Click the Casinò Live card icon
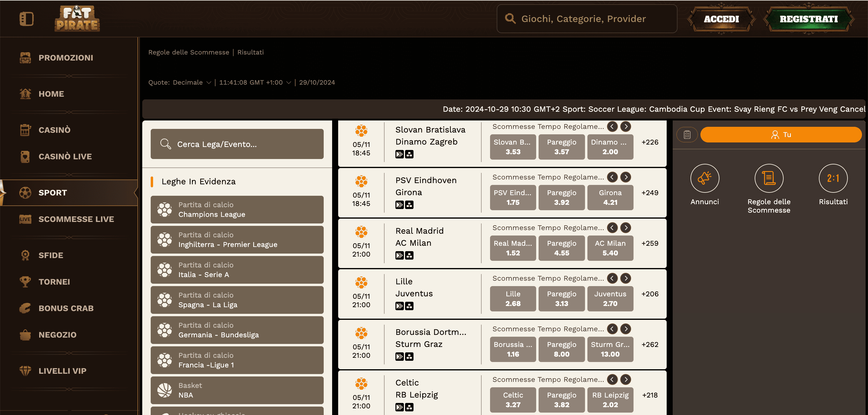The image size is (868, 415). 26,157
